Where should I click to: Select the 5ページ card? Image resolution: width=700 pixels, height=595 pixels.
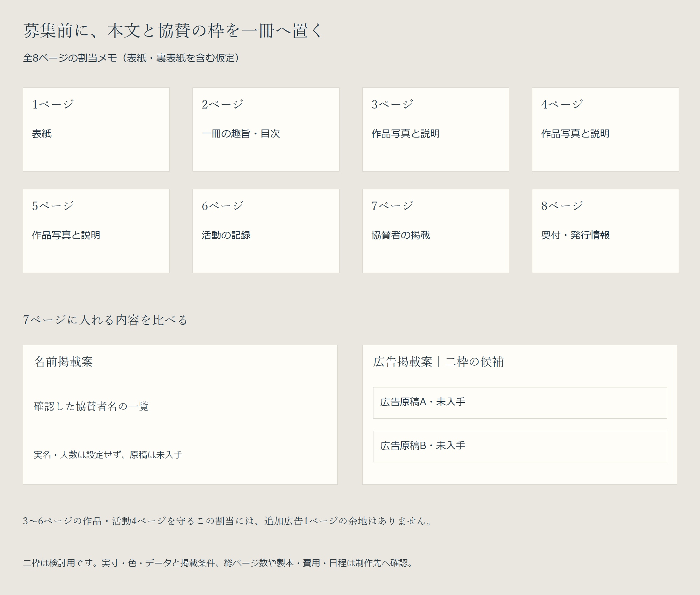click(96, 231)
